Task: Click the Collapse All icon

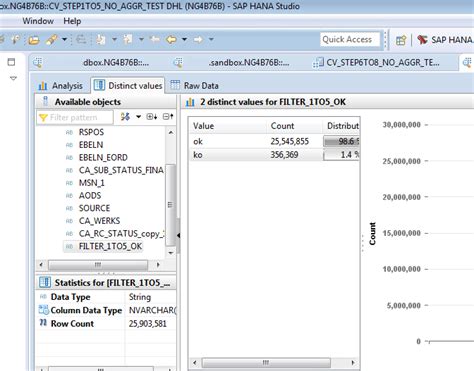Action: click(168, 117)
